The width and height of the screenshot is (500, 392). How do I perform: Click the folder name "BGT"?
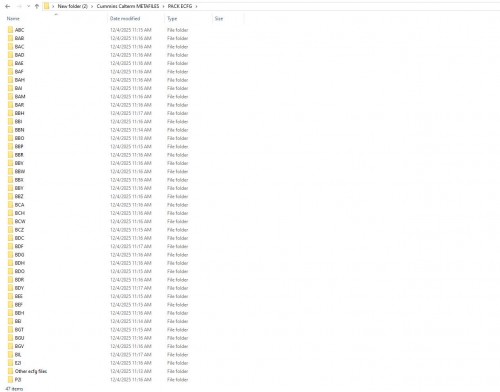pyautogui.click(x=19, y=330)
